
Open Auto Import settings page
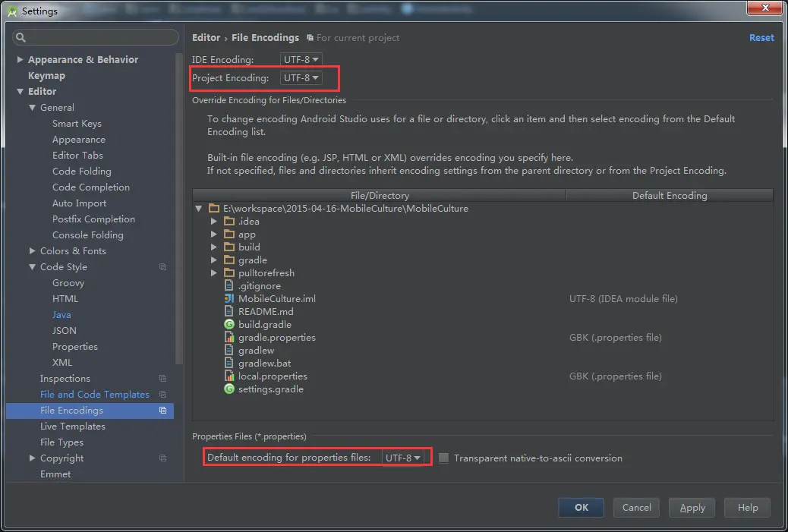(x=80, y=203)
